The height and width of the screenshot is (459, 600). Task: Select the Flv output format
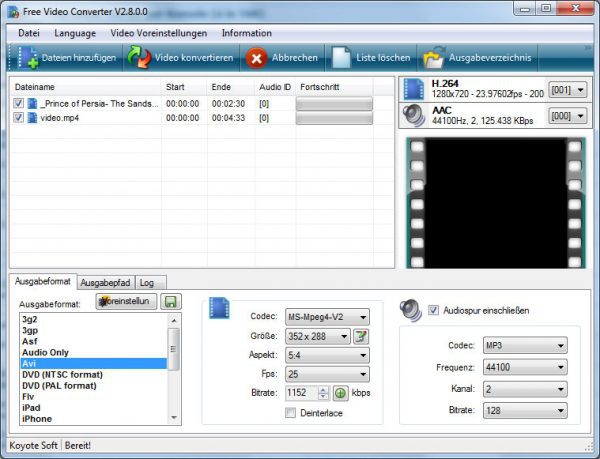(94, 397)
